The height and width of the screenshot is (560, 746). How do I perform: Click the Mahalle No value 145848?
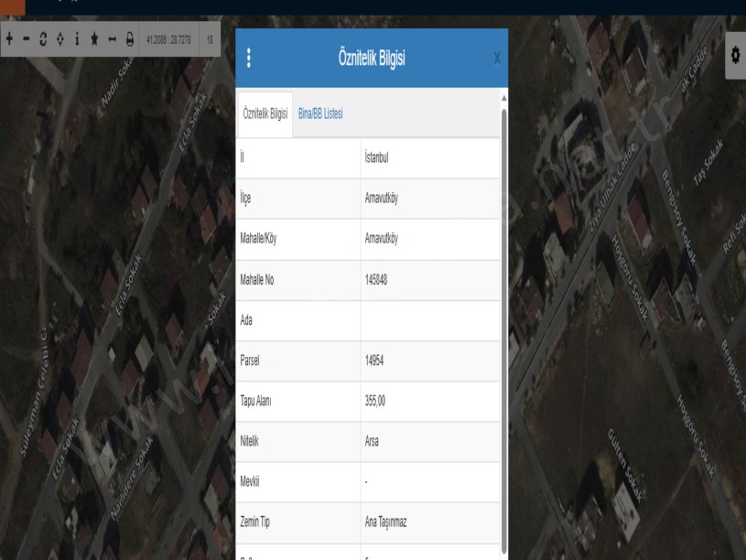(x=376, y=280)
